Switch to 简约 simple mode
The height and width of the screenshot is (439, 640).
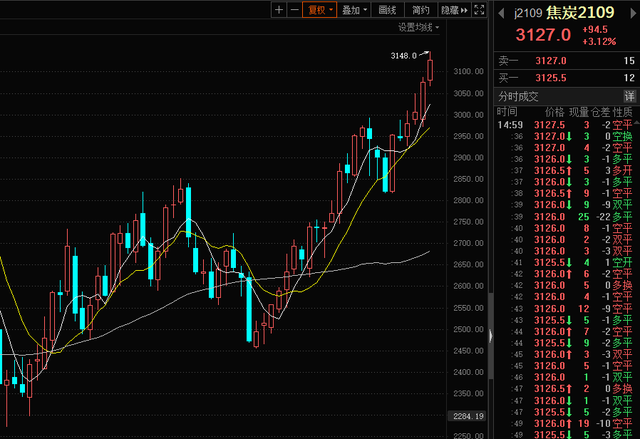coord(419,10)
